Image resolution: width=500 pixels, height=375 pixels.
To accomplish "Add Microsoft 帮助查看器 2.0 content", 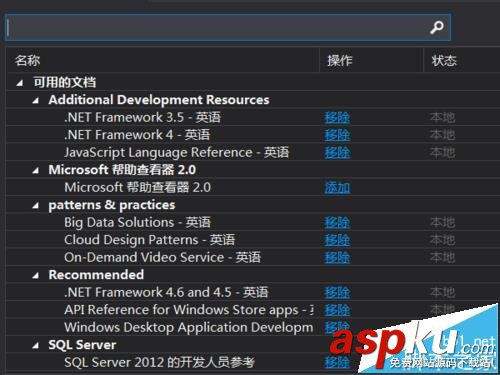I will [337, 188].
